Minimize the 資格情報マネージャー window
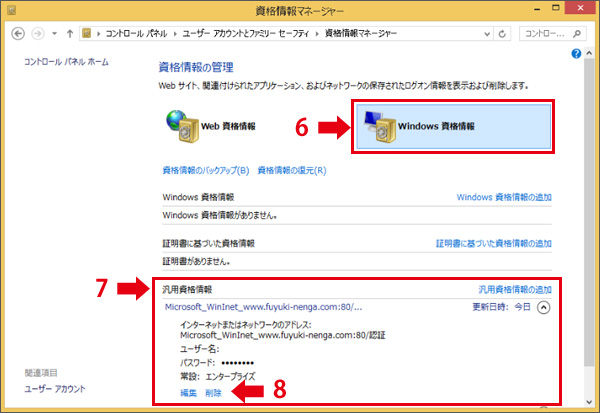Viewport: 600px width, 413px height. (537, 9)
